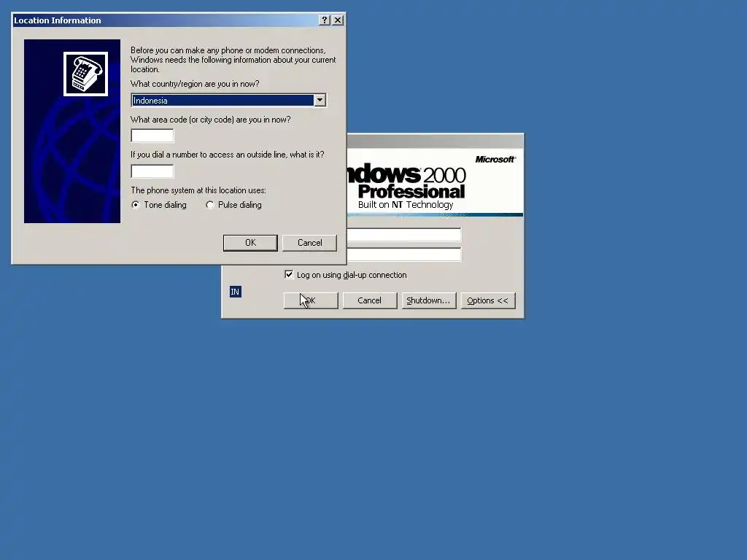Click 'What country/region are you in now?' text

tap(195, 84)
